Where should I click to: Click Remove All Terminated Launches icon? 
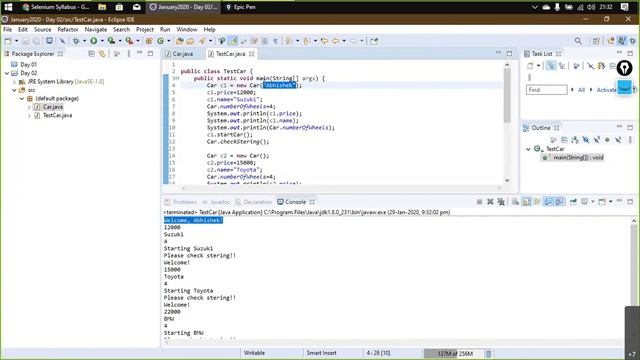point(501,202)
